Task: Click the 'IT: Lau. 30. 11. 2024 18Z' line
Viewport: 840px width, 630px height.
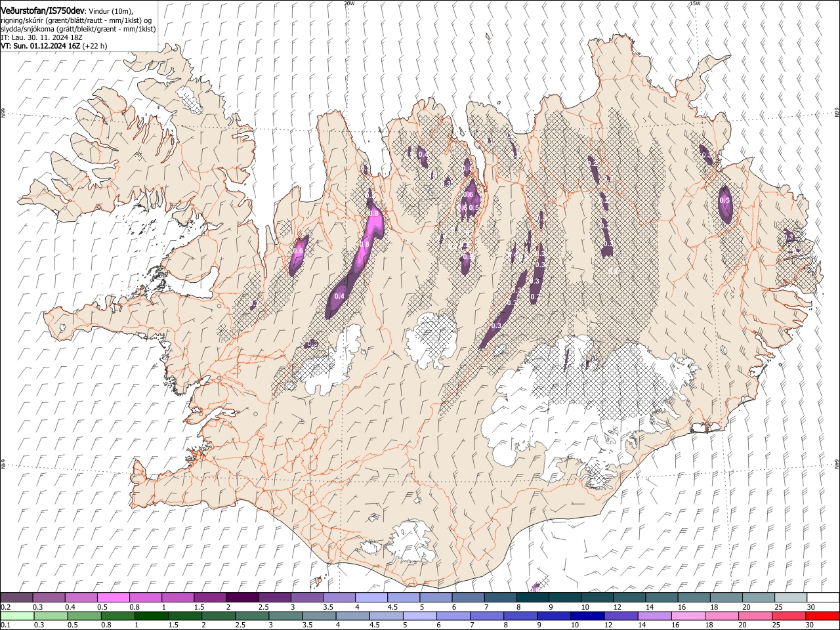Action: click(42, 37)
